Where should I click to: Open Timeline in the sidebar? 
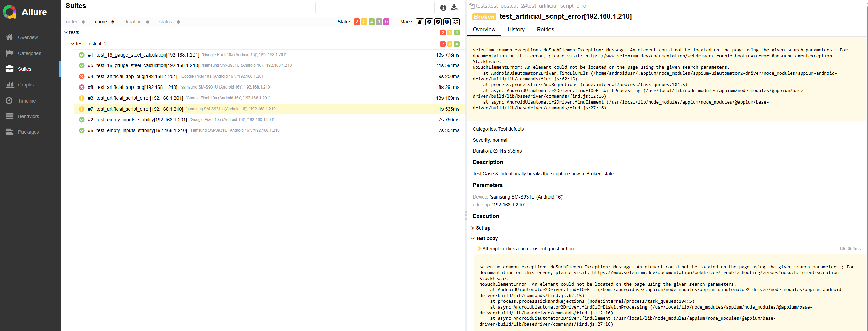tap(27, 101)
